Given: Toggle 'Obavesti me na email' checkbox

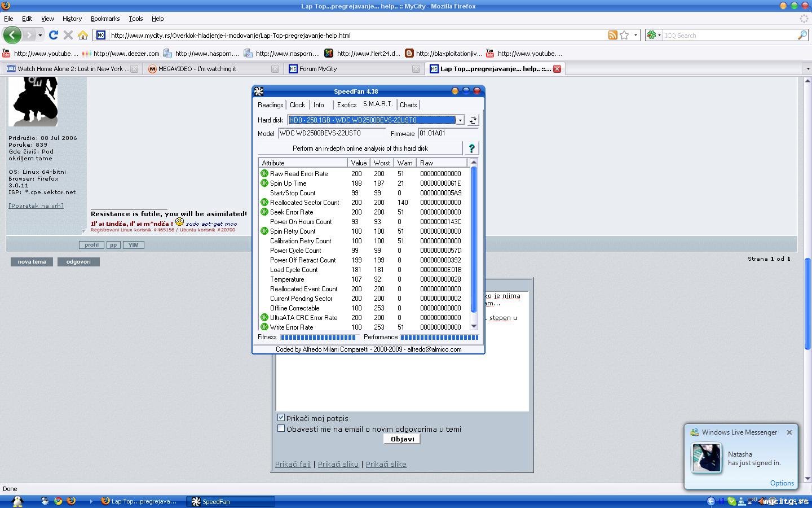Looking at the screenshot, I should coord(281,428).
